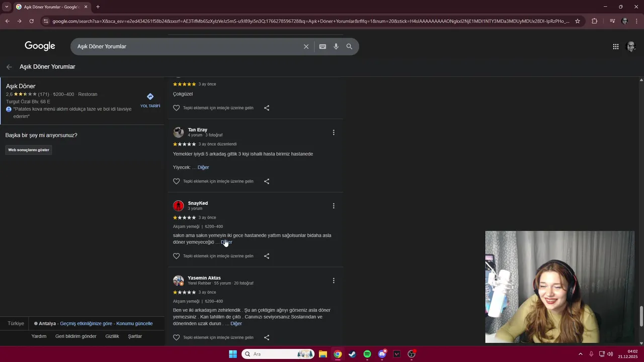The image size is (644, 362).
Task: Share Tan Eray's review
Action: click(267, 182)
